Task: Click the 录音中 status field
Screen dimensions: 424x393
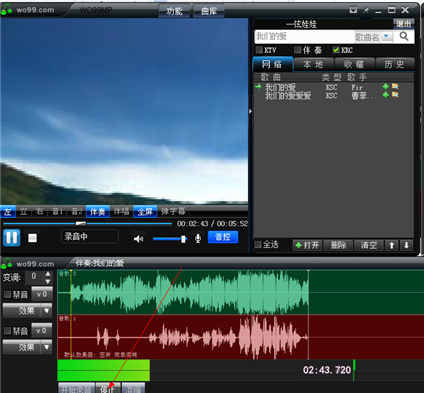Action: (x=90, y=237)
